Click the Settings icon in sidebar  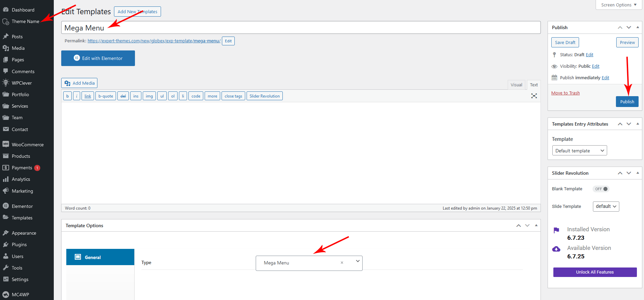(x=6, y=279)
